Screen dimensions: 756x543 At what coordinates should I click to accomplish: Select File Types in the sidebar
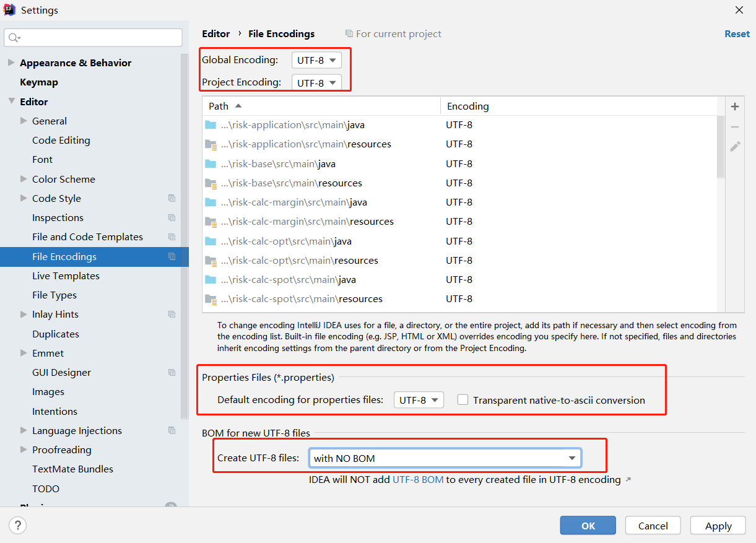pos(54,295)
